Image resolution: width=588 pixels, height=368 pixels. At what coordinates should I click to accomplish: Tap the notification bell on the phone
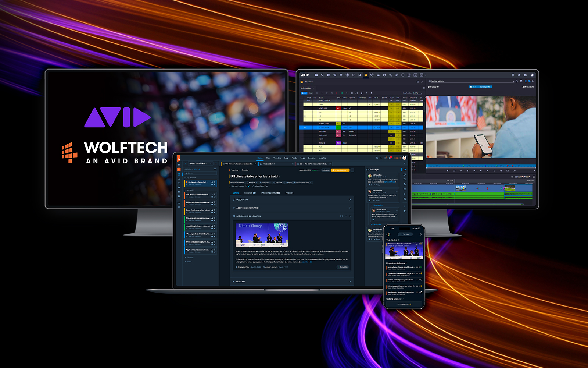point(420,234)
